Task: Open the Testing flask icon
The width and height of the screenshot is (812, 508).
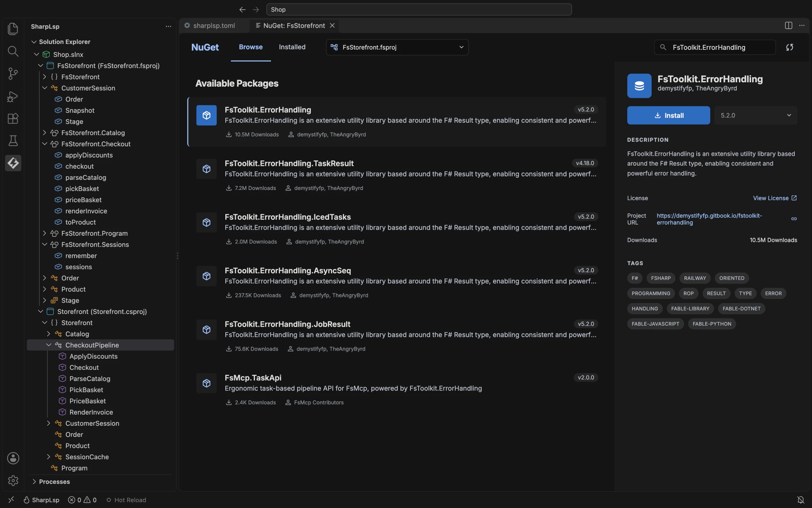Action: tap(13, 141)
